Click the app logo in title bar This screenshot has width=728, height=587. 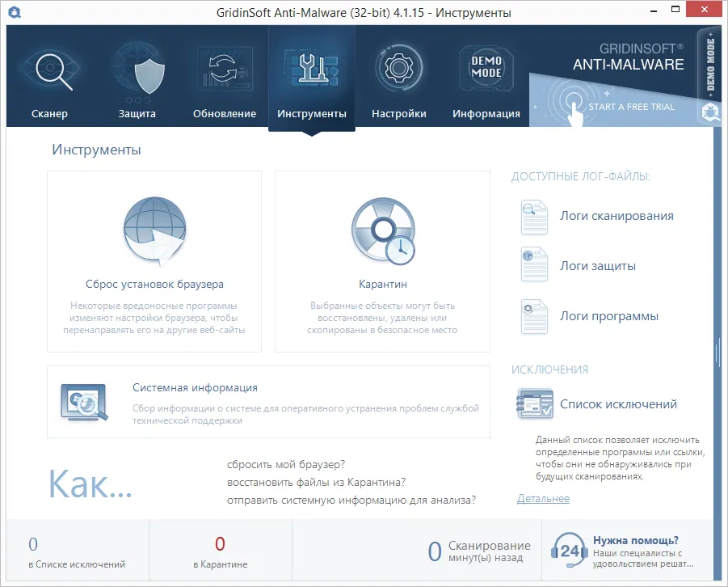(15, 12)
